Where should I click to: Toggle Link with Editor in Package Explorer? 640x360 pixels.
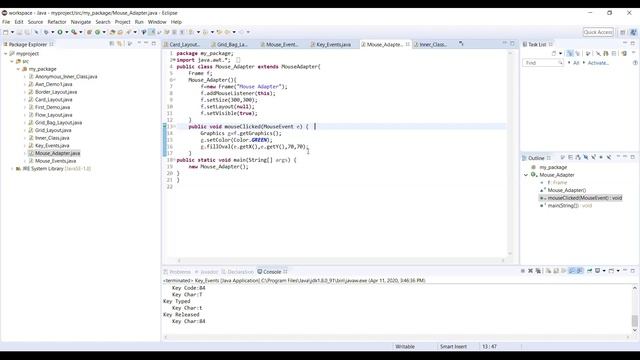pos(120,43)
